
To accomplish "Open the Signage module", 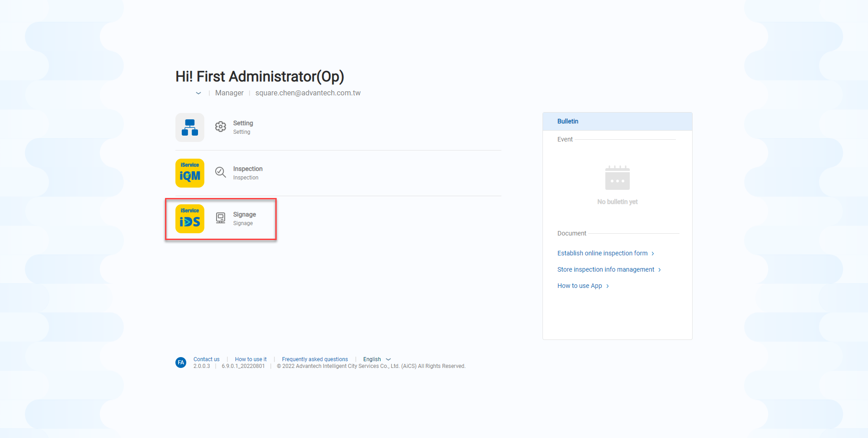I will 245,218.
